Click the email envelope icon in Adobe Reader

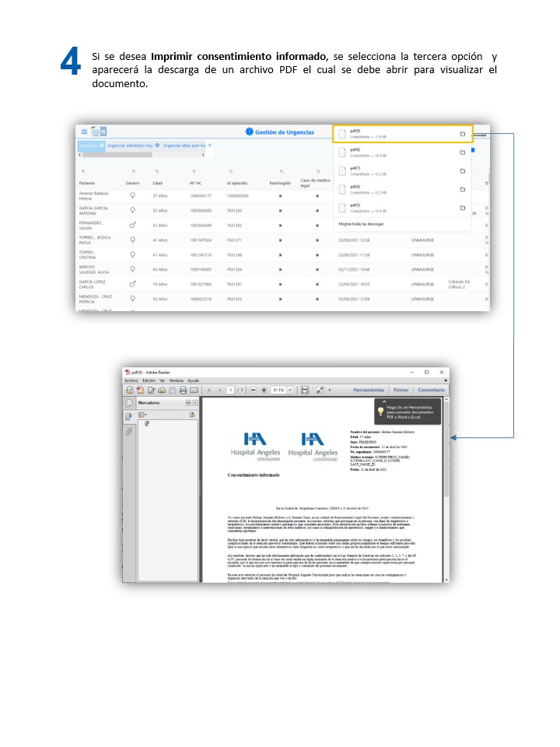194,390
